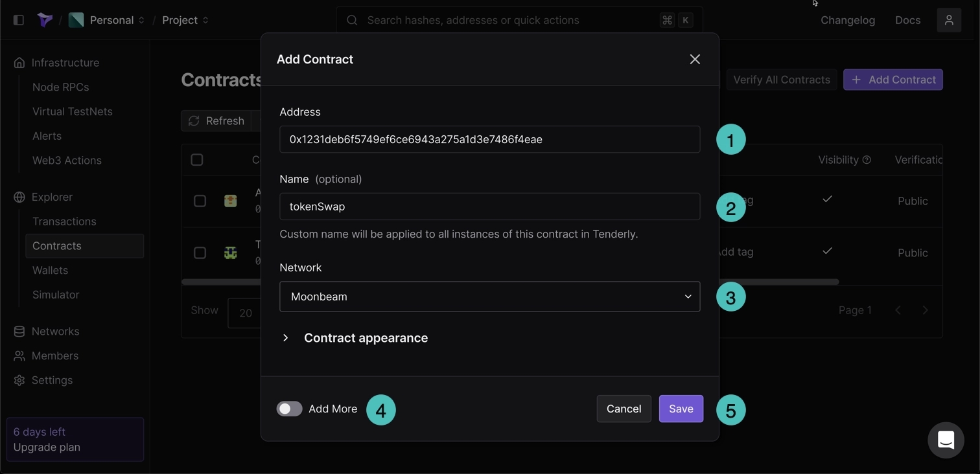Viewport: 980px width, 474px height.
Task: Click the search magnifier icon
Action: pyautogui.click(x=352, y=20)
